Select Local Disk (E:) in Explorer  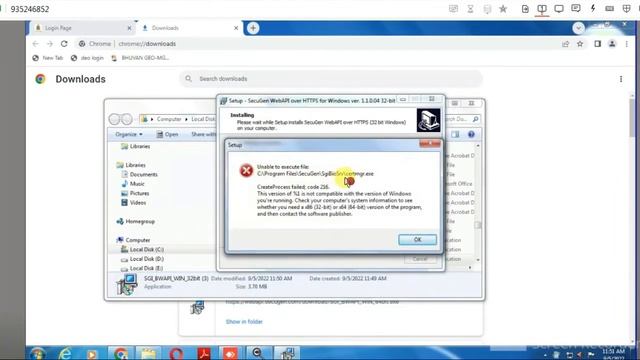tap(142, 268)
